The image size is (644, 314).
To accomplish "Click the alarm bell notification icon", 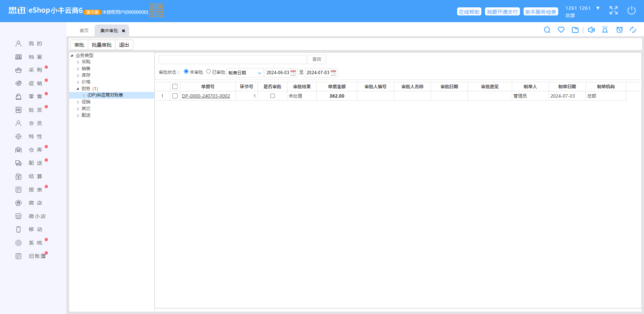I will pos(605,30).
